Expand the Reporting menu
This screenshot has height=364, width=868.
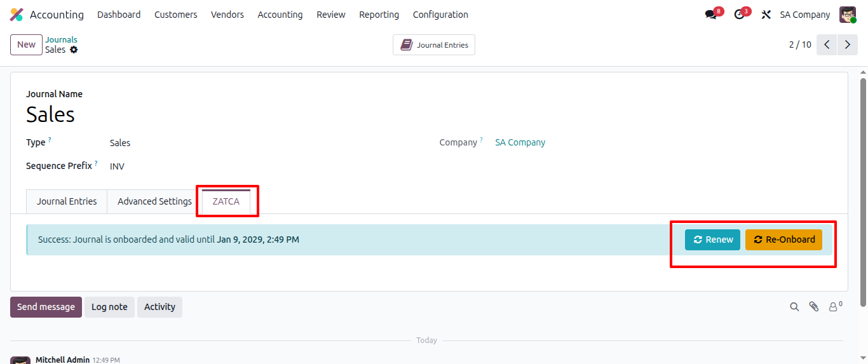coord(379,15)
